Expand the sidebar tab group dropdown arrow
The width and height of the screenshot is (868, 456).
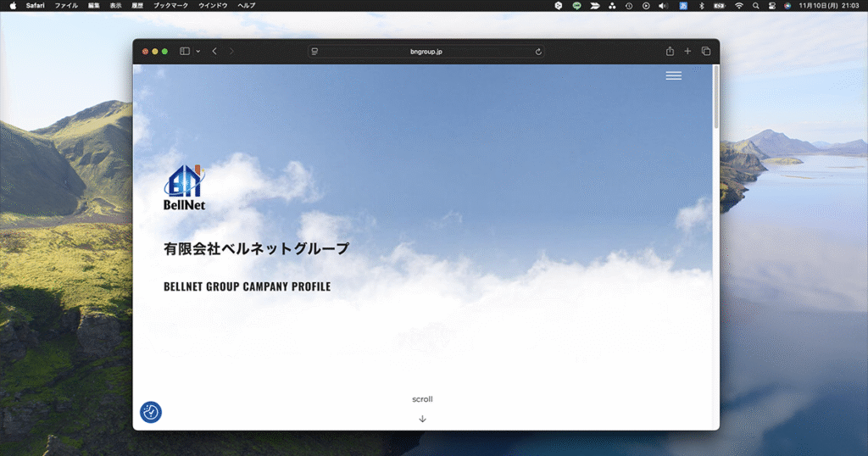pyautogui.click(x=198, y=52)
